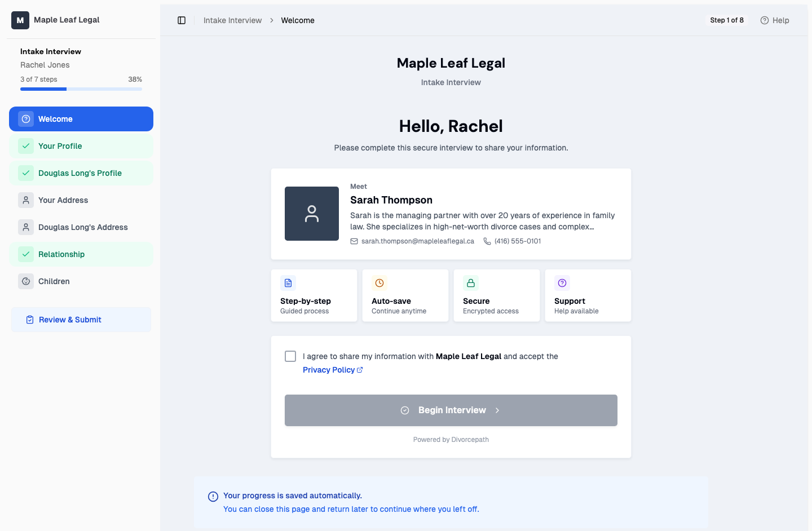This screenshot has height=531, width=812.
Task: Open the Privacy Policy link
Action: coord(333,370)
